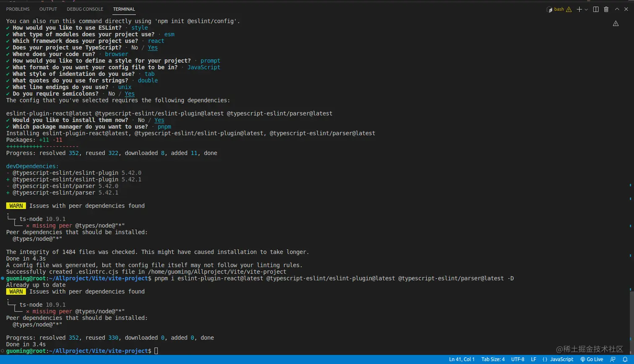Focus the terminal cursor at the last prompt
The height and width of the screenshot is (364, 634).
click(156, 351)
